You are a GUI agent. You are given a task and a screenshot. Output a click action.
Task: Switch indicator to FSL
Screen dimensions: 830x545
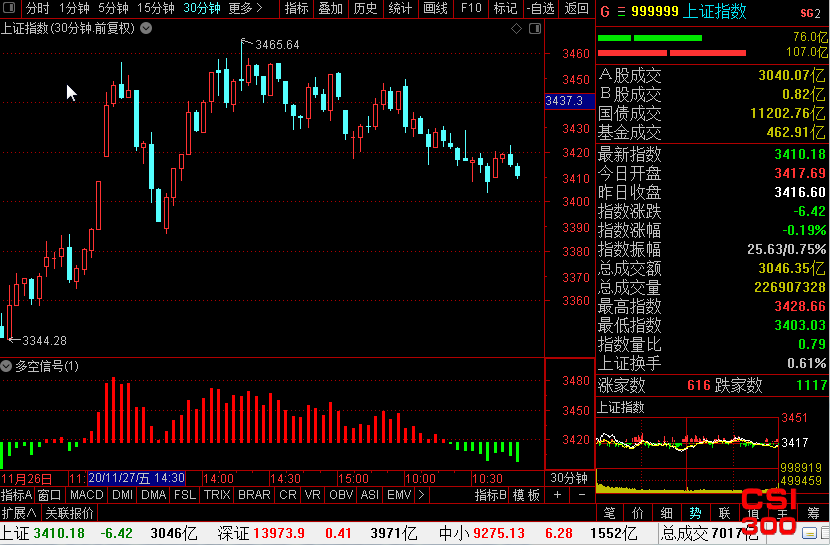tap(185, 495)
